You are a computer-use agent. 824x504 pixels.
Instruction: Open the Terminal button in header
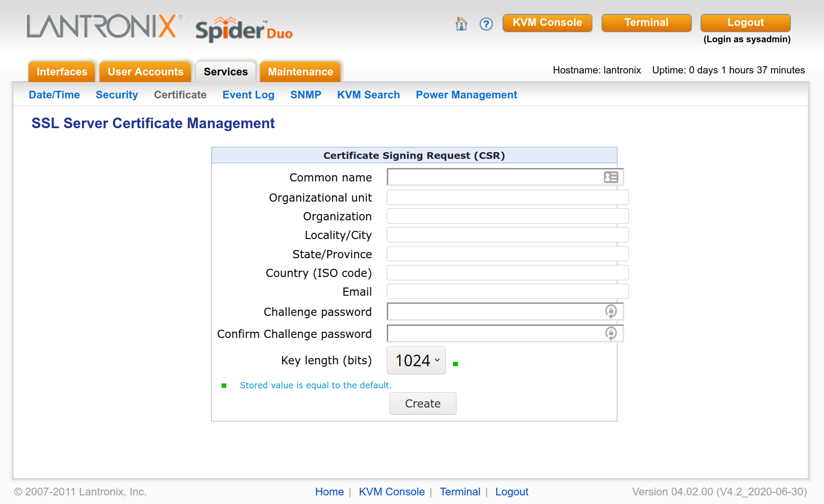click(x=646, y=23)
